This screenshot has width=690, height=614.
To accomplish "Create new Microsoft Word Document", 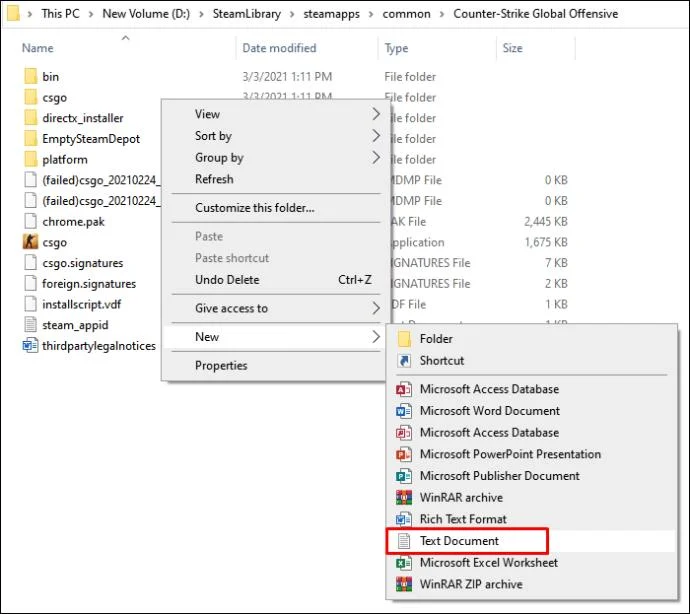I will click(x=531, y=411).
